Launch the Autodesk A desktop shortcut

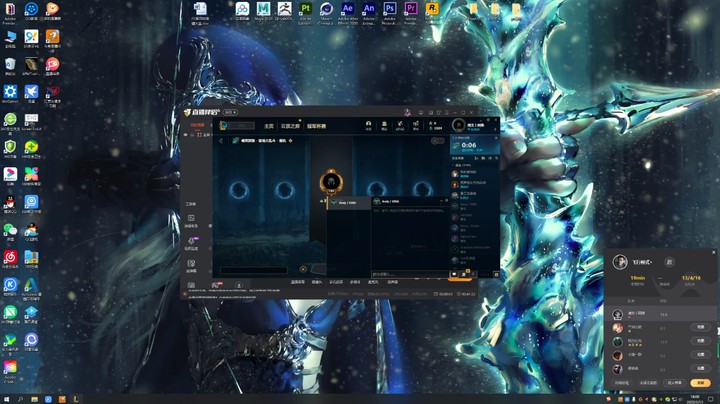(x=31, y=285)
